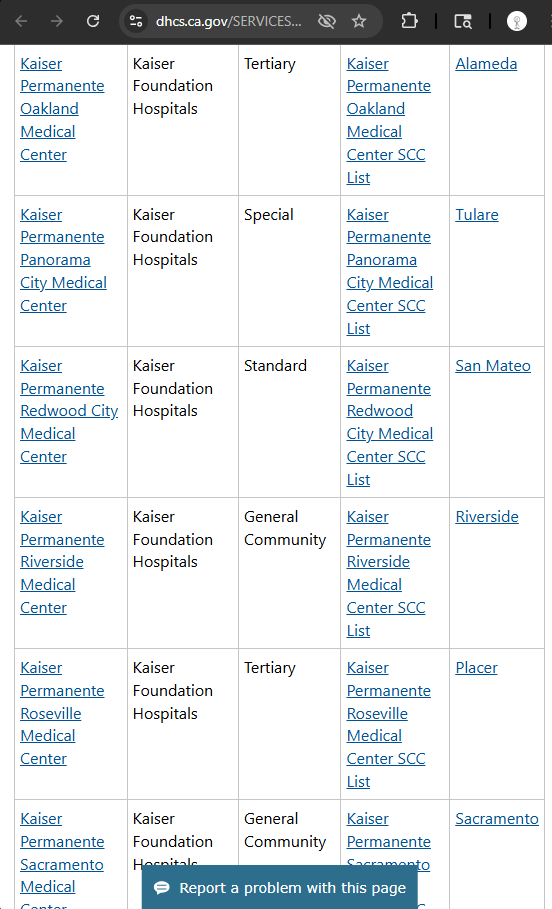This screenshot has height=909, width=552.
Task: Open the tab search icon
Action: click(x=463, y=21)
